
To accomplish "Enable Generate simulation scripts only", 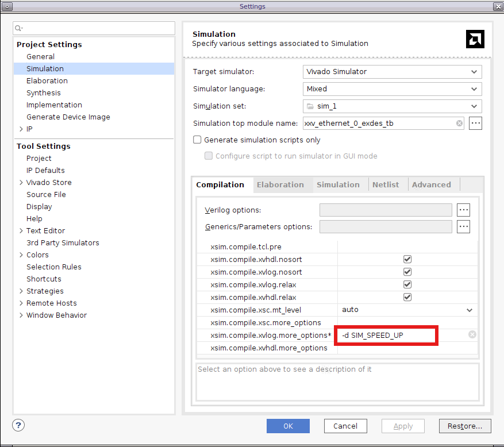I will [197, 140].
